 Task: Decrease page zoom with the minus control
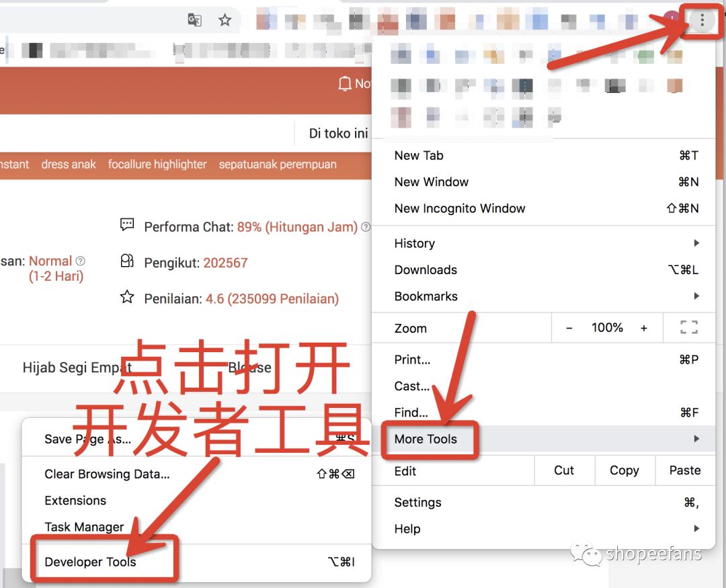click(x=569, y=327)
